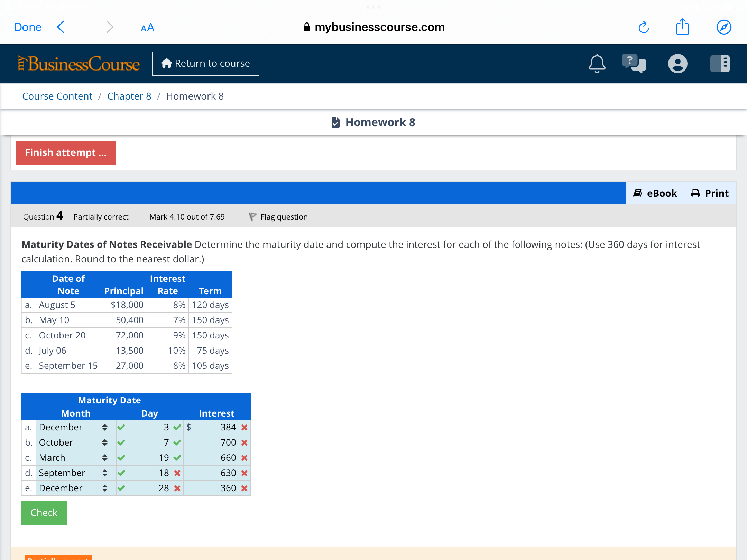Toggle the sidebar panel icon
The height and width of the screenshot is (560, 747).
pyautogui.click(x=720, y=64)
